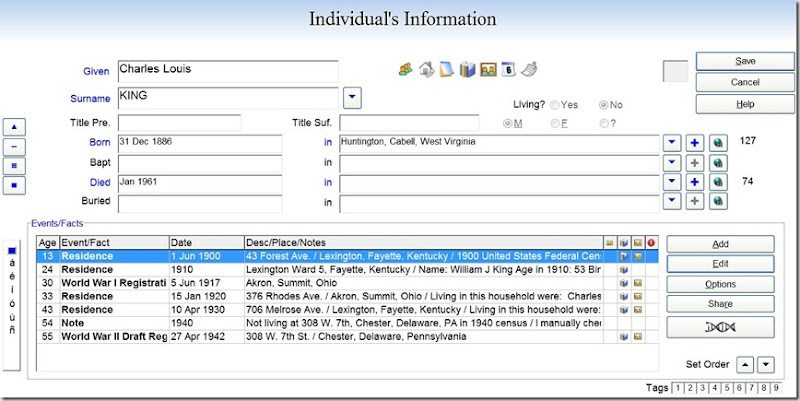Click the gray plus button in the Buried row
Screen dimensions: 800x401
point(694,201)
